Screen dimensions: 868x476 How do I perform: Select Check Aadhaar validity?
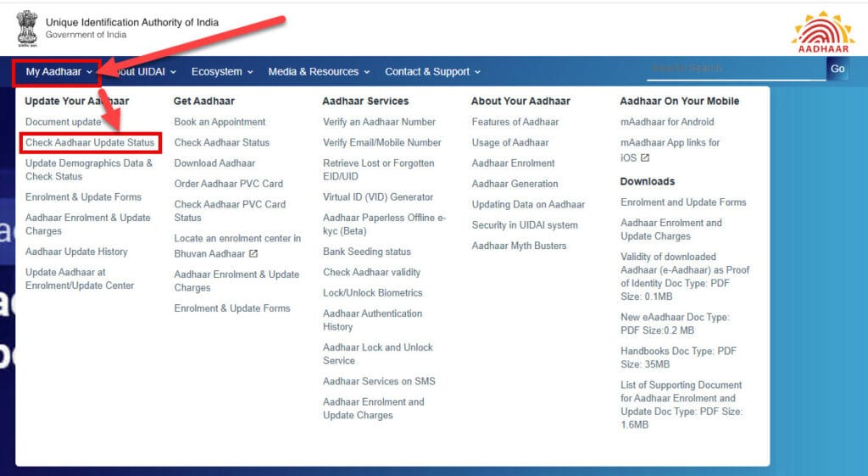tap(371, 273)
